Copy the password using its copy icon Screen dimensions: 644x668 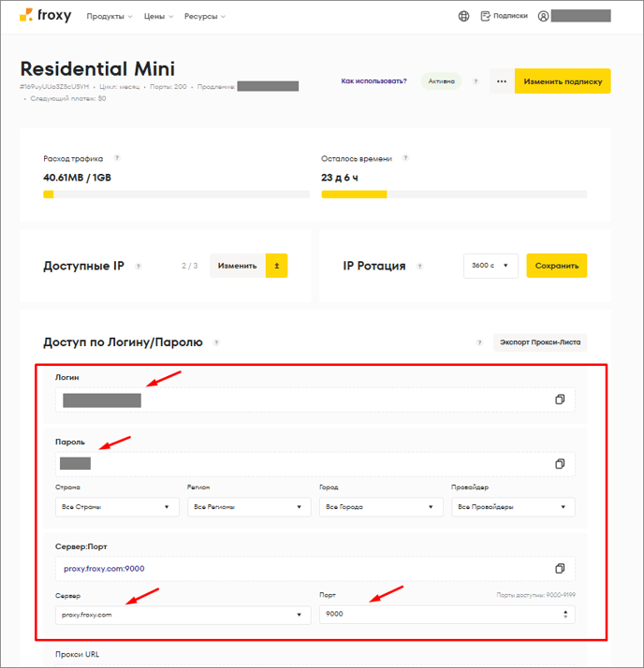coord(560,463)
